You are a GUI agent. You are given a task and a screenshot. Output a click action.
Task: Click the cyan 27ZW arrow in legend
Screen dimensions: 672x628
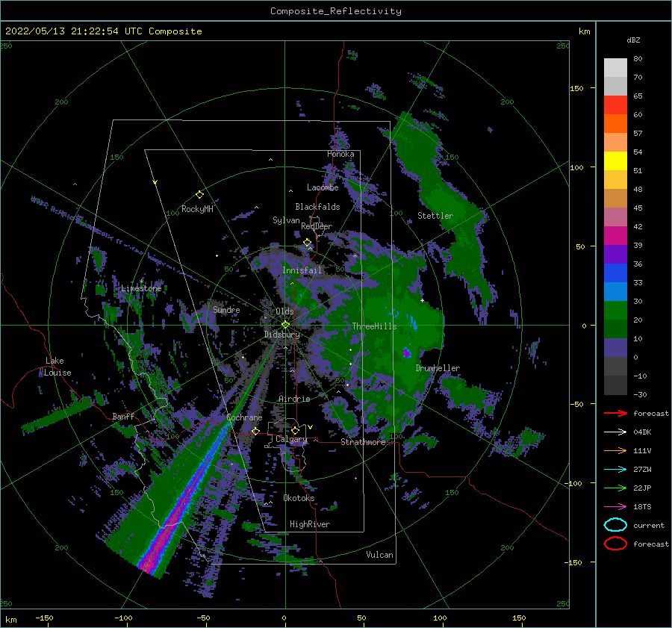(x=615, y=470)
